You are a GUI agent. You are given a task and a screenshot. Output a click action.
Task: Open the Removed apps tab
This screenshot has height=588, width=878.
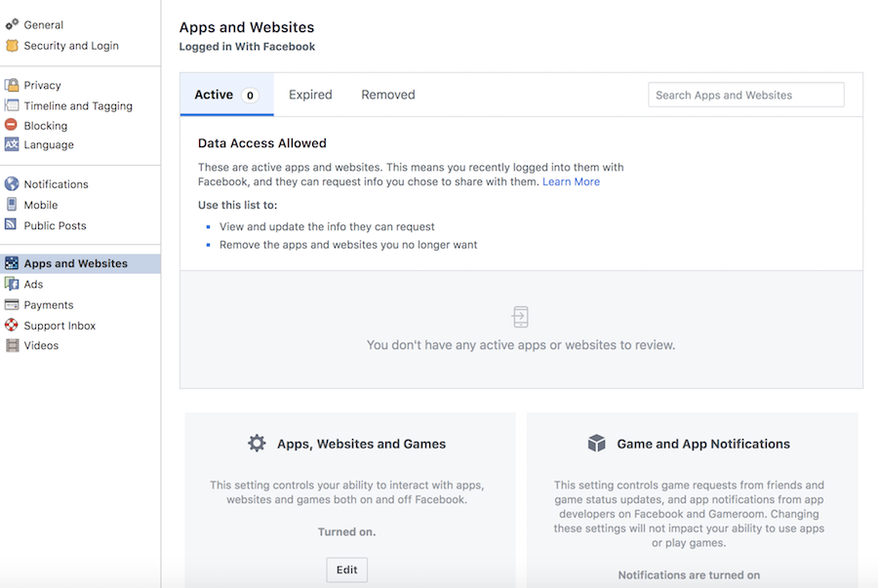387,95
